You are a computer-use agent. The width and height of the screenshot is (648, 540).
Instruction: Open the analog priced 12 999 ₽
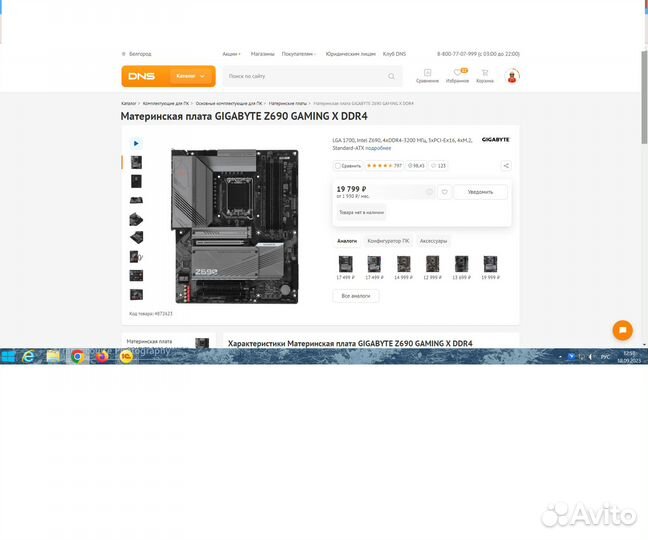(x=432, y=267)
